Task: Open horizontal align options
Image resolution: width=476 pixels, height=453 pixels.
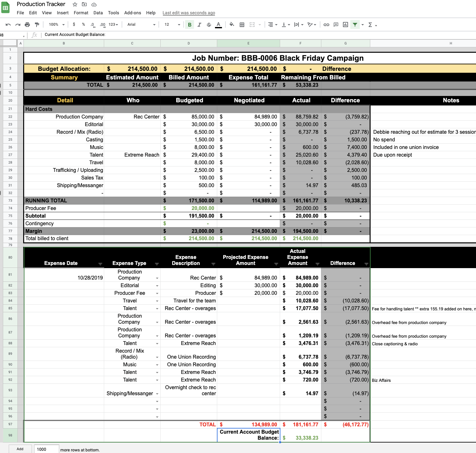Action: pyautogui.click(x=272, y=25)
